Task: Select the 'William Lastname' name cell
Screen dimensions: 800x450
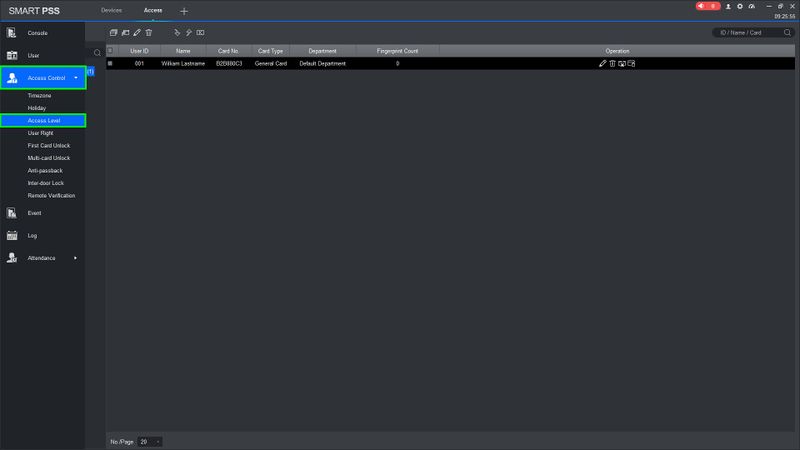Action: pyautogui.click(x=183, y=64)
